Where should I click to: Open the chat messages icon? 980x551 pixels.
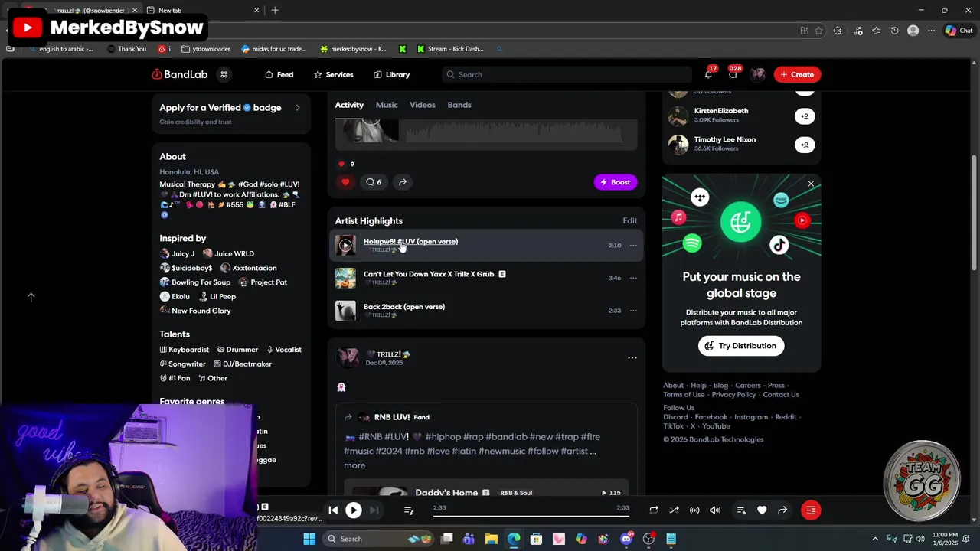tap(733, 74)
